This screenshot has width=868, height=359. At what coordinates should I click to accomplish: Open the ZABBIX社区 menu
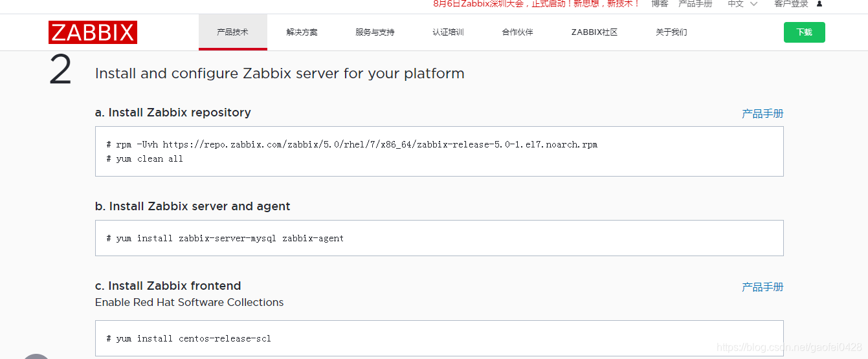(x=594, y=32)
